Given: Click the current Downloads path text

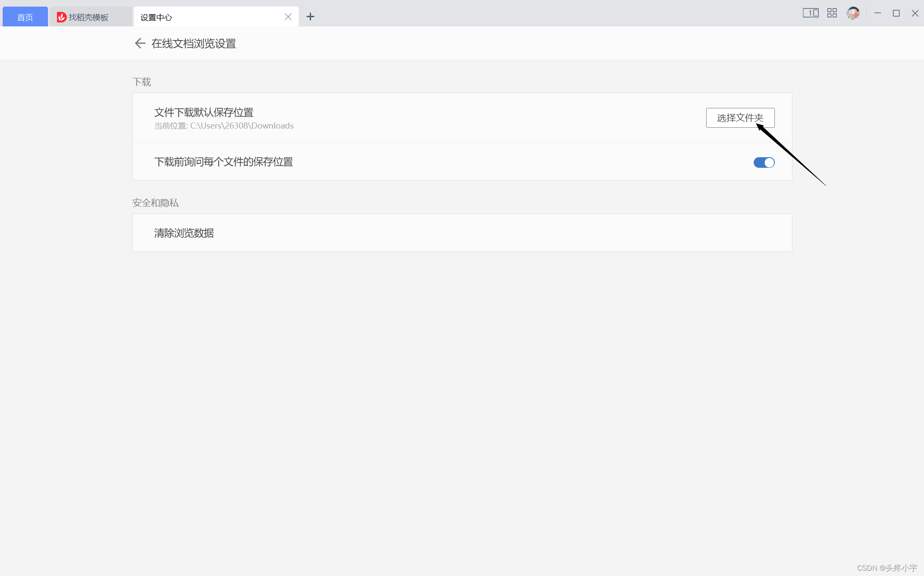Looking at the screenshot, I should (242, 126).
